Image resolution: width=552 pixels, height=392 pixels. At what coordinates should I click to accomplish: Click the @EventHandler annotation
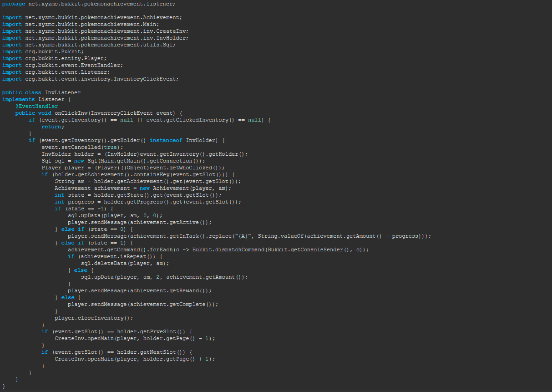[x=36, y=106]
